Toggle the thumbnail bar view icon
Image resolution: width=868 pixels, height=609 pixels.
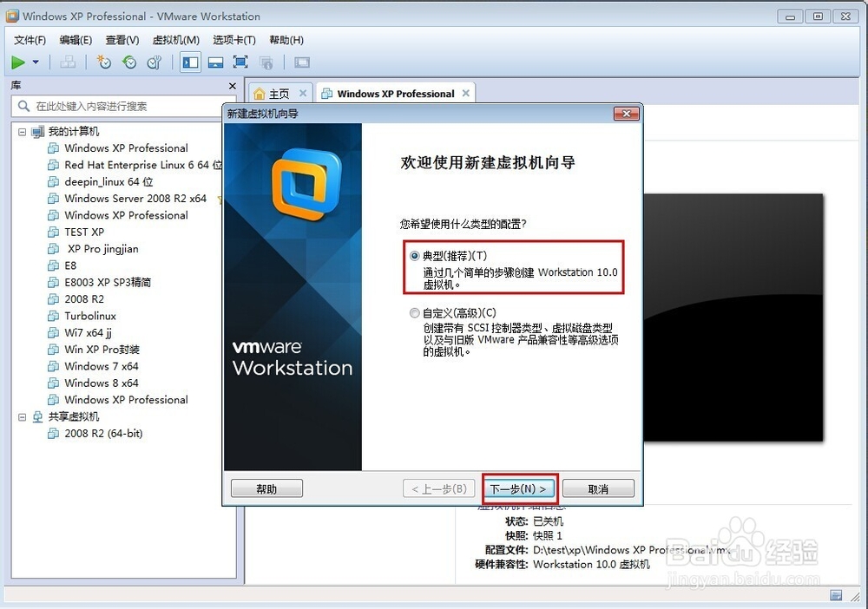coord(215,62)
